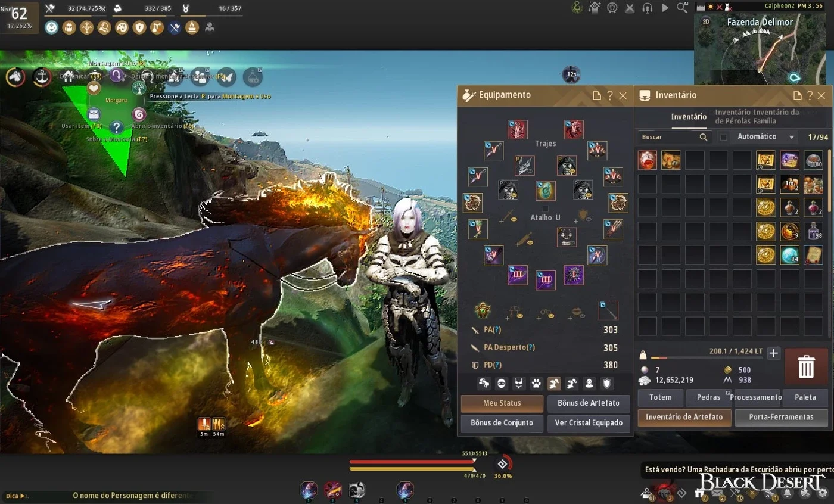Click Ver Cristal Equipado button
This screenshot has width=834, height=504.
tap(589, 423)
